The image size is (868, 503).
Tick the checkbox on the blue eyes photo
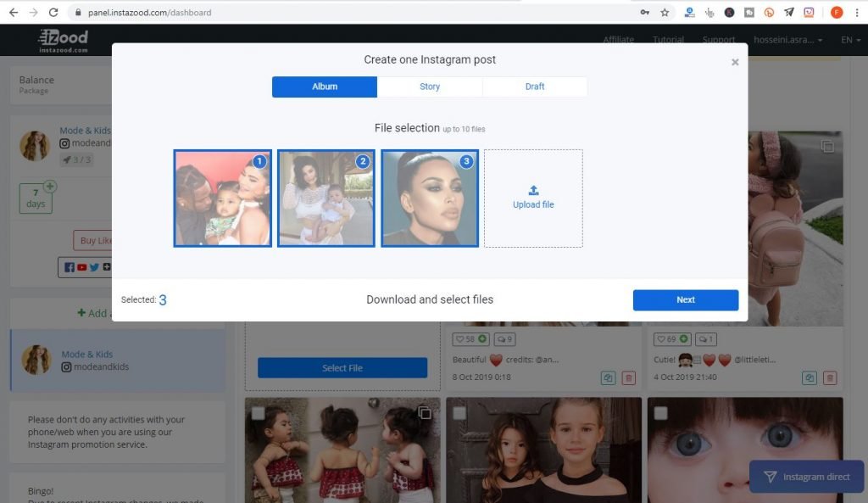tap(660, 413)
